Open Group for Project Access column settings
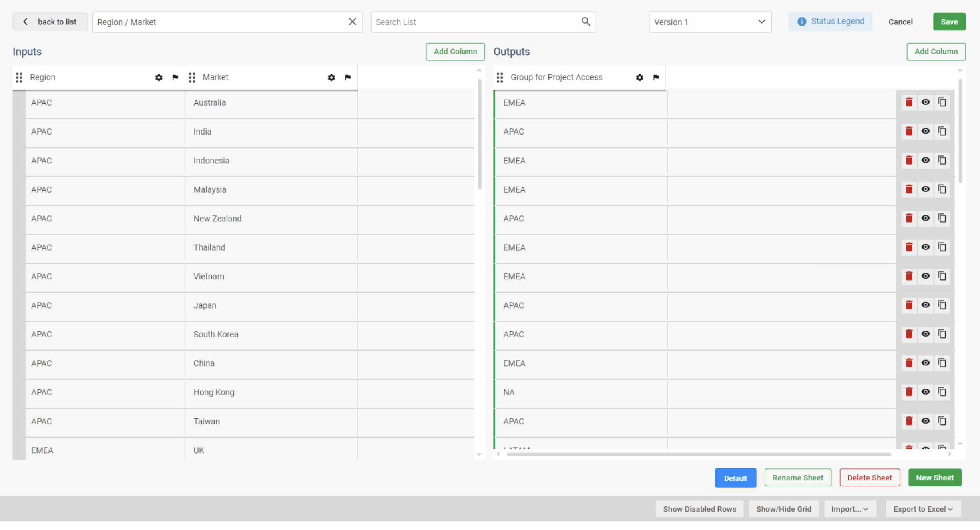Screen dimensions: 980x530 tap(639, 78)
